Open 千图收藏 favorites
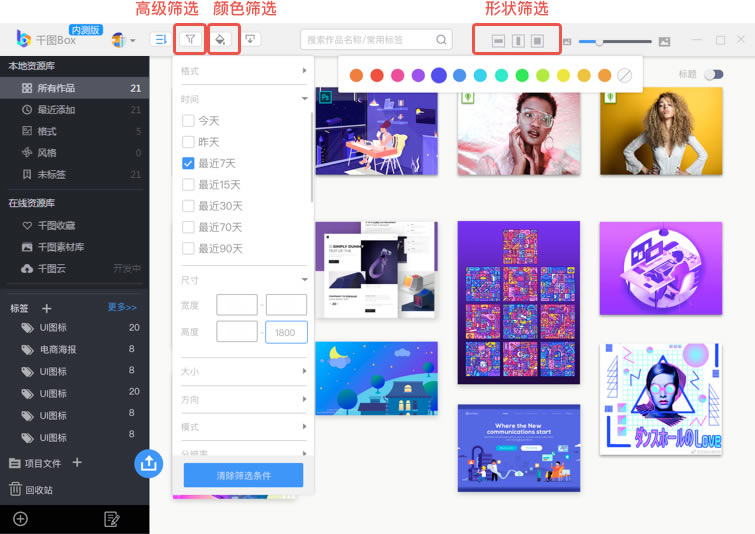This screenshot has width=755, height=534. pyautogui.click(x=75, y=225)
